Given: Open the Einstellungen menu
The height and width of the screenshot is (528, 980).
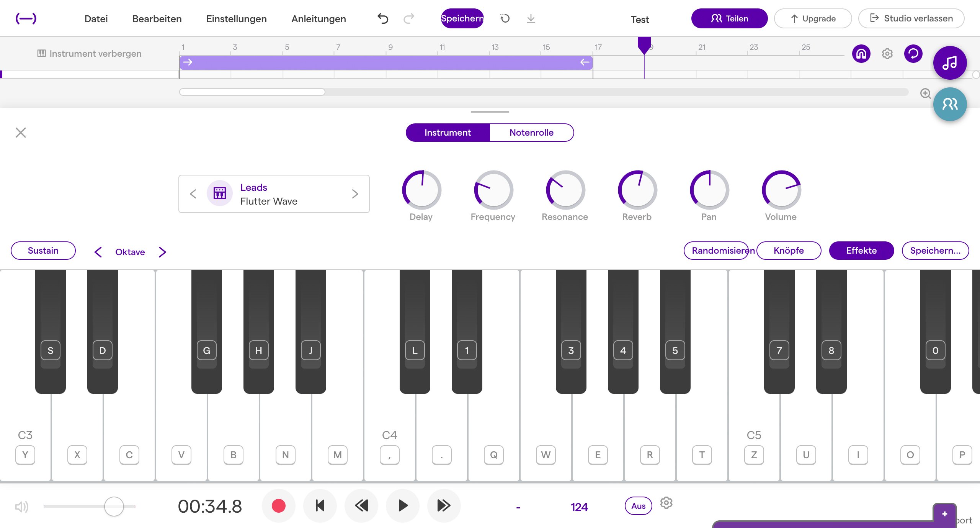Looking at the screenshot, I should click(236, 19).
